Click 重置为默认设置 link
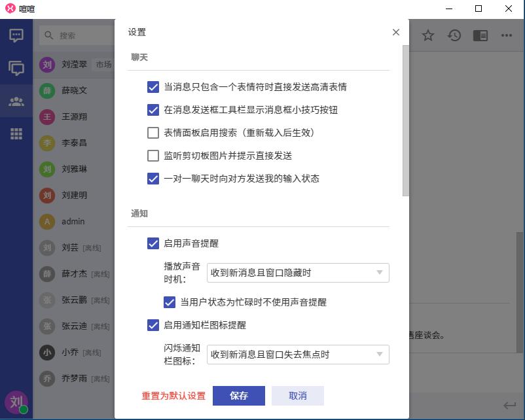Viewport: 525px width, 420px height. pos(173,396)
